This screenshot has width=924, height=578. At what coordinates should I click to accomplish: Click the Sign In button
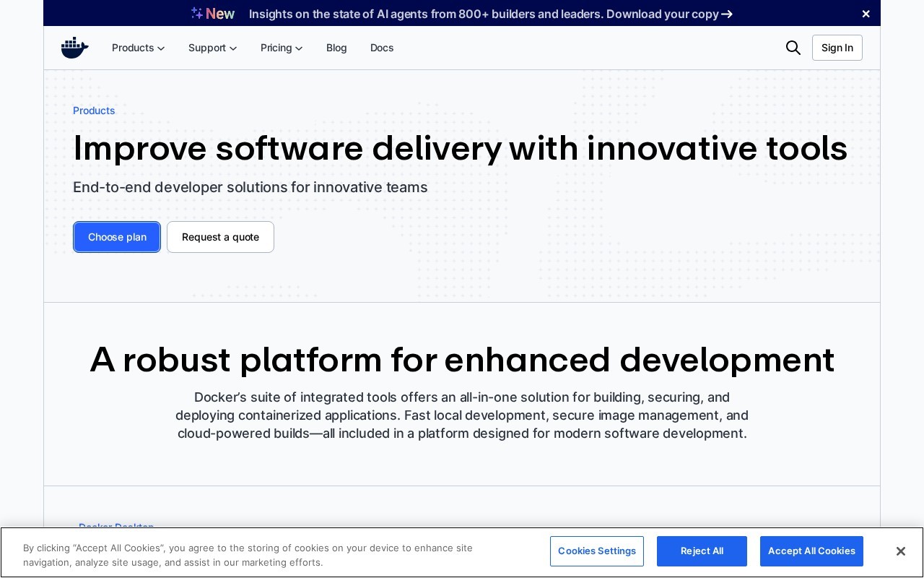click(x=837, y=48)
